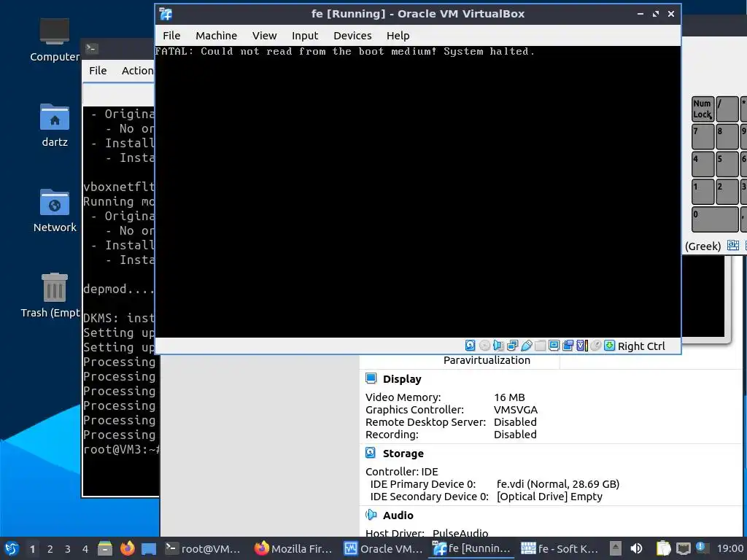
Task: Click the recording indicator in VM status bar
Action: [x=568, y=346]
